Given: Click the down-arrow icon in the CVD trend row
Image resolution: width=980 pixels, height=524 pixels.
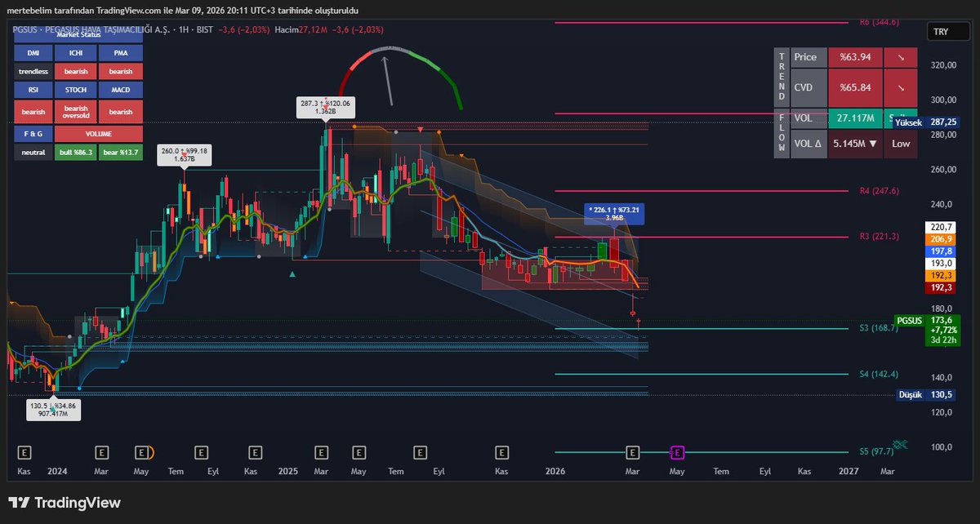Looking at the screenshot, I should (900, 87).
